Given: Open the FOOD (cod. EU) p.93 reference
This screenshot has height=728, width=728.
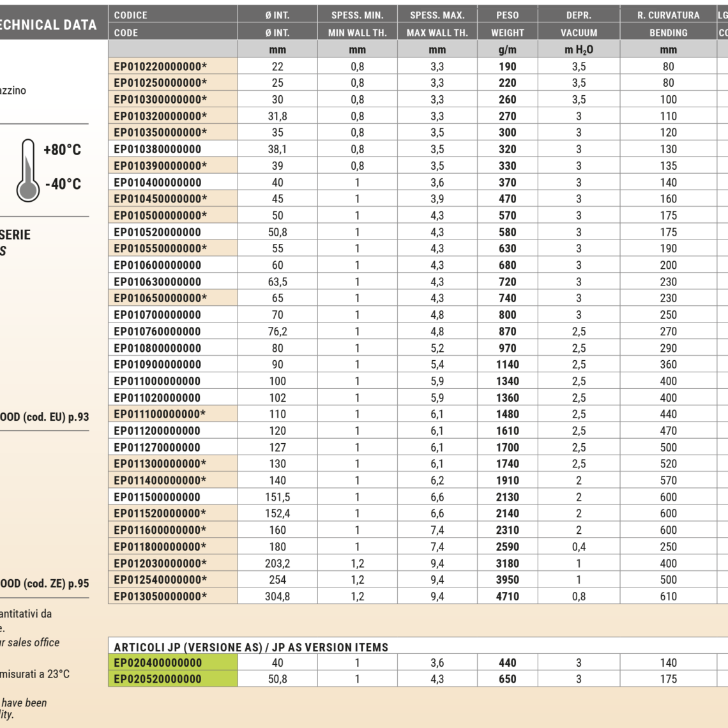Looking at the screenshot, I should (45, 417).
